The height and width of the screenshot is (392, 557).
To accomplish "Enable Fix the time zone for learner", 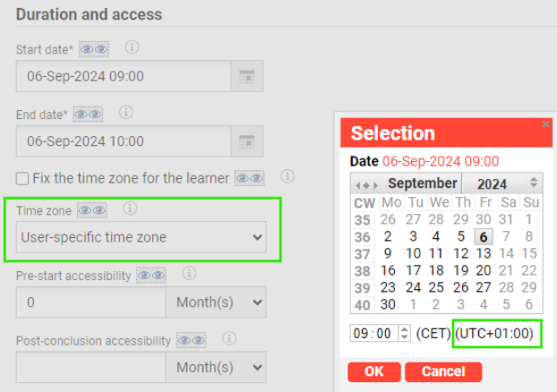I will pos(23,179).
